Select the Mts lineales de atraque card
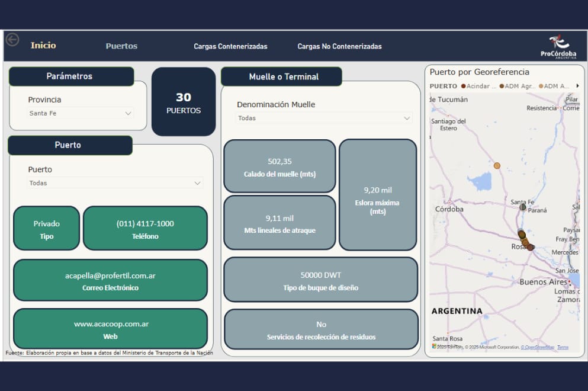The width and height of the screenshot is (588, 391). [x=279, y=223]
